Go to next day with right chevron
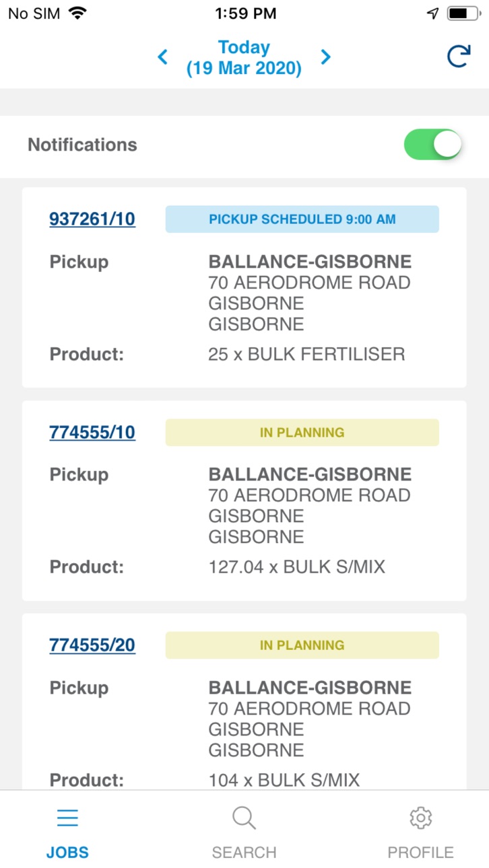The image size is (489, 868). click(326, 57)
